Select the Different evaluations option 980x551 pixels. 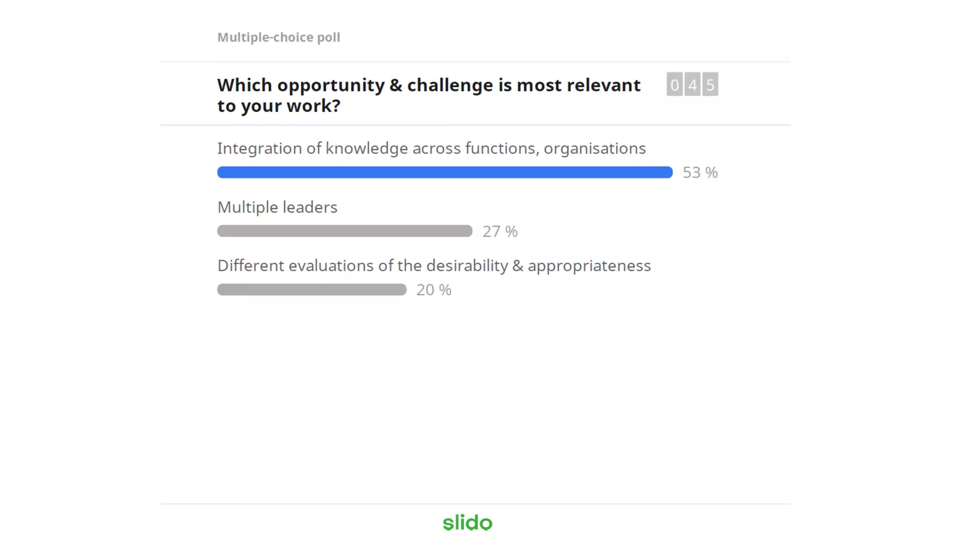pos(434,266)
